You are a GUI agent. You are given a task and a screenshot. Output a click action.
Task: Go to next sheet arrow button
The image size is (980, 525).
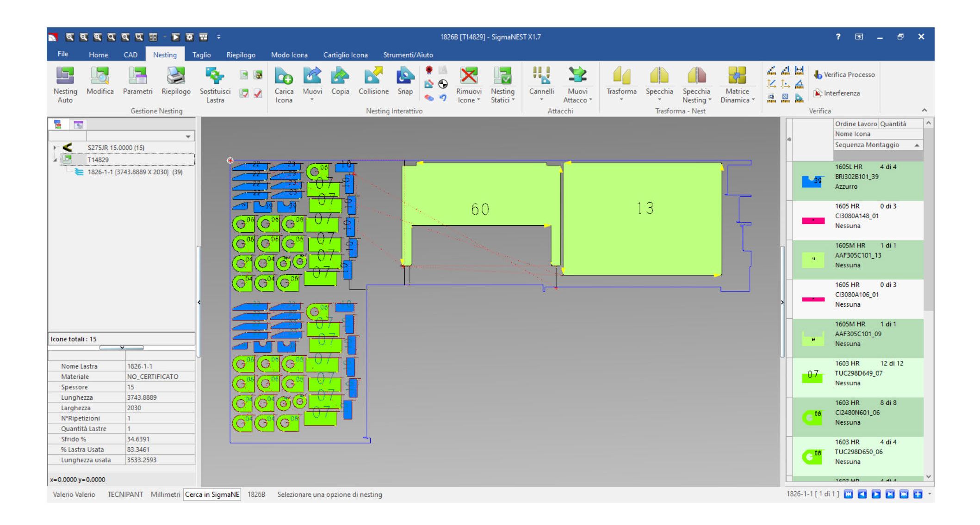[876, 494]
